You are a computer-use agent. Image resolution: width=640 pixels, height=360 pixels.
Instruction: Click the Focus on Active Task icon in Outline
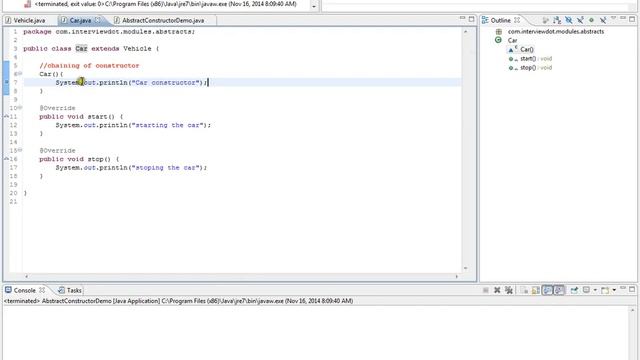pos(545,20)
